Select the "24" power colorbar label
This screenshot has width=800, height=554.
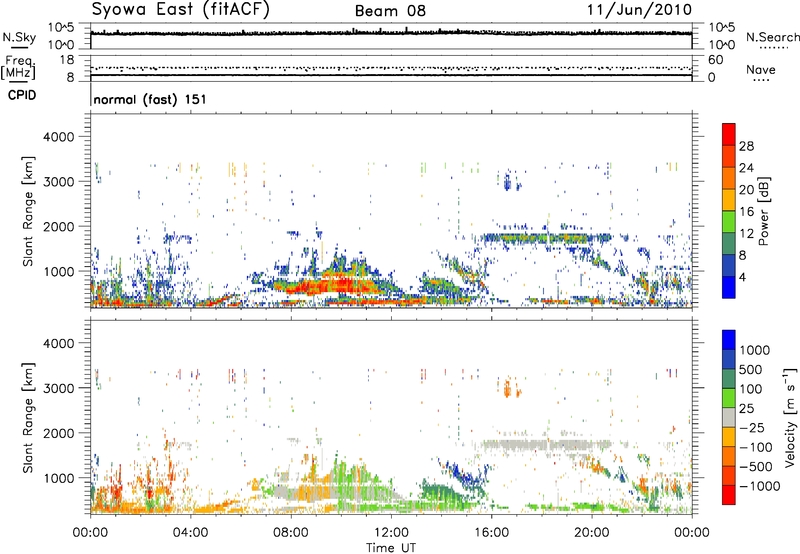(746, 168)
